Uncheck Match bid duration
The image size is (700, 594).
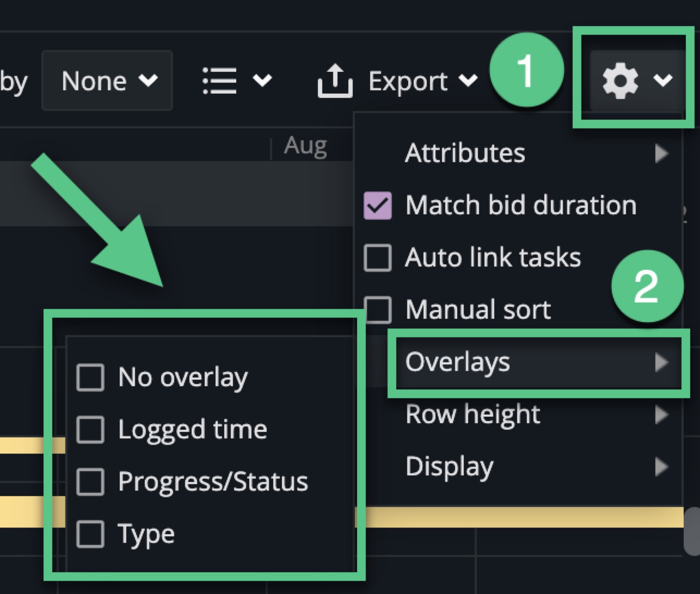tap(377, 206)
